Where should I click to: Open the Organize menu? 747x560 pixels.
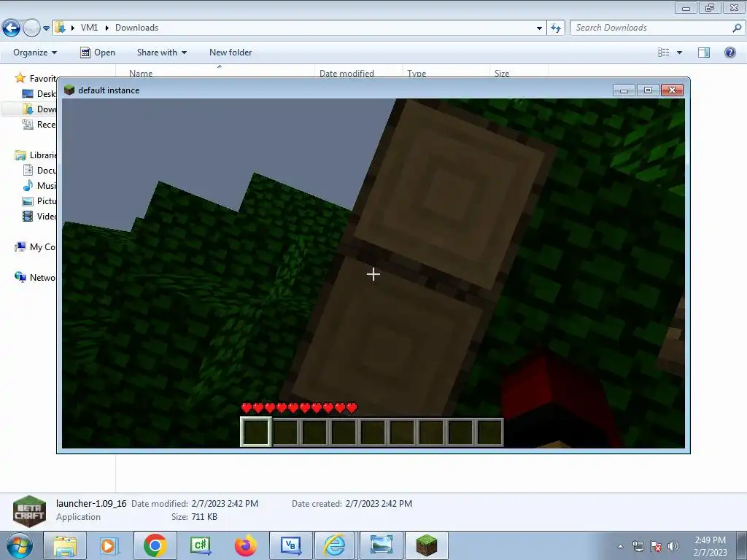(x=35, y=52)
